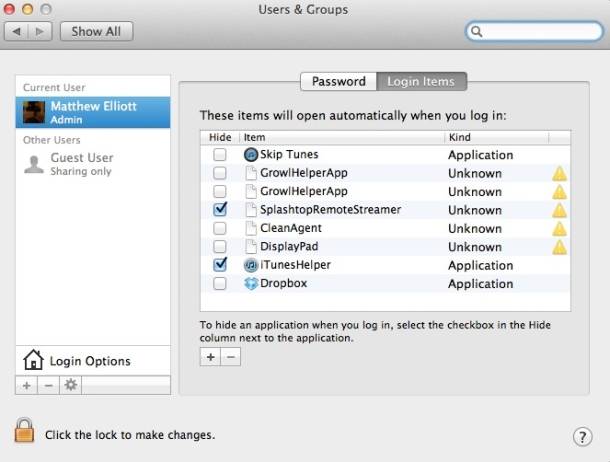Viewport: 610px width, 462px height.
Task: Click the 'Click the lock to make changes' text
Action: [x=130, y=435]
